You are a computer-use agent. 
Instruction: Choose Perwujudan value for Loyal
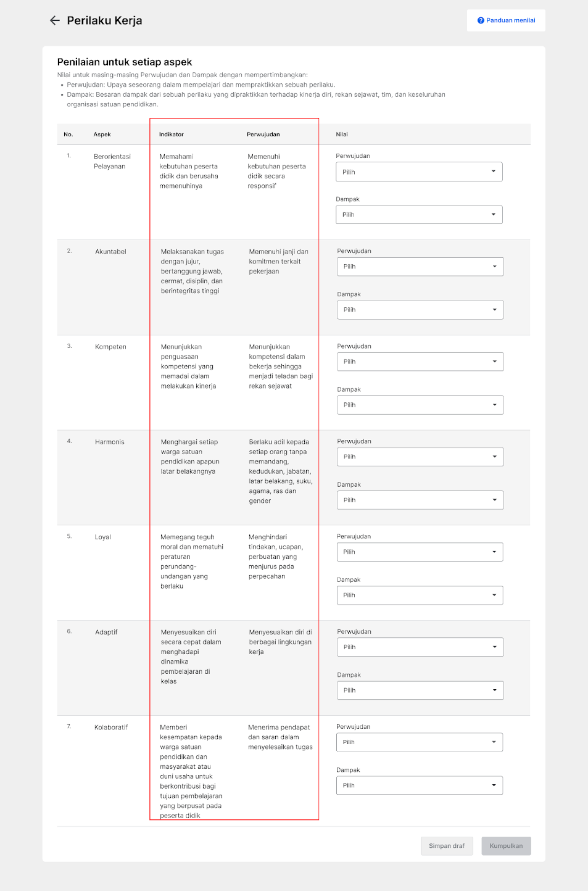[x=420, y=552]
